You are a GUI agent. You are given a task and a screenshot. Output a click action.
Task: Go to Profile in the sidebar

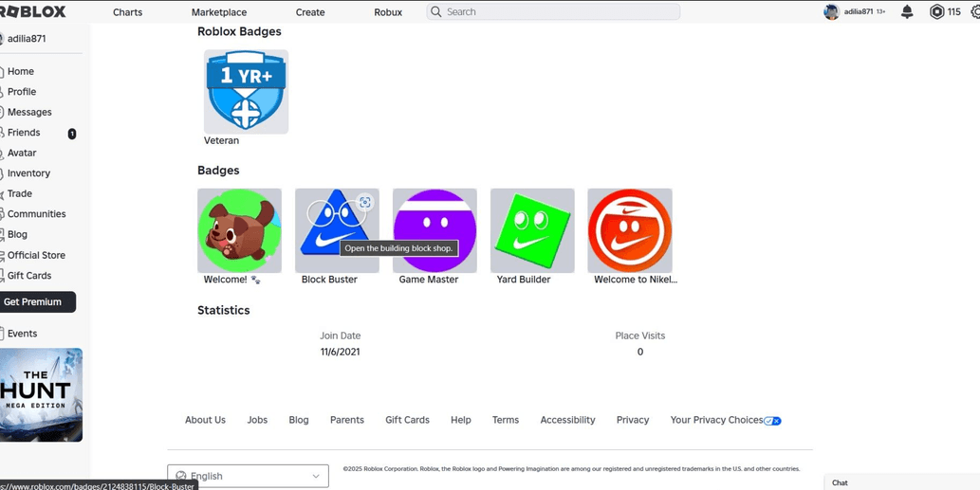(x=22, y=92)
